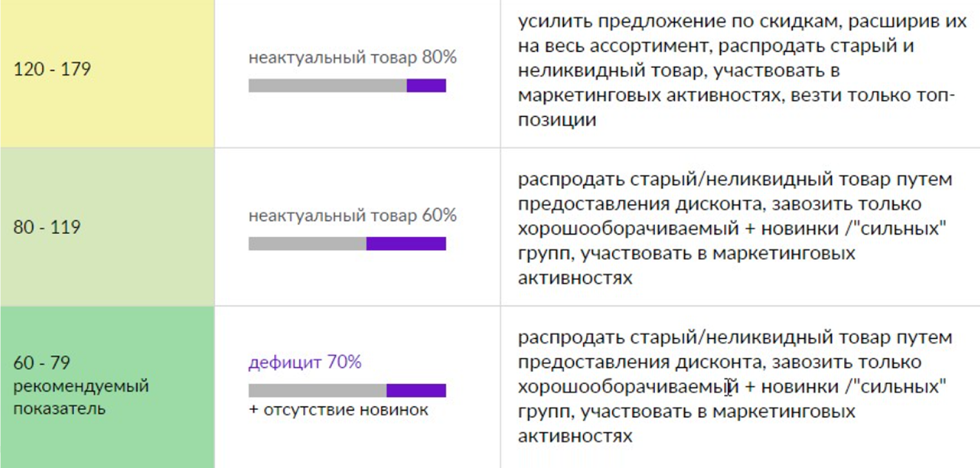Click the bottom row recommendation paragraph
This screenshot has width=980, height=468.
[735, 387]
